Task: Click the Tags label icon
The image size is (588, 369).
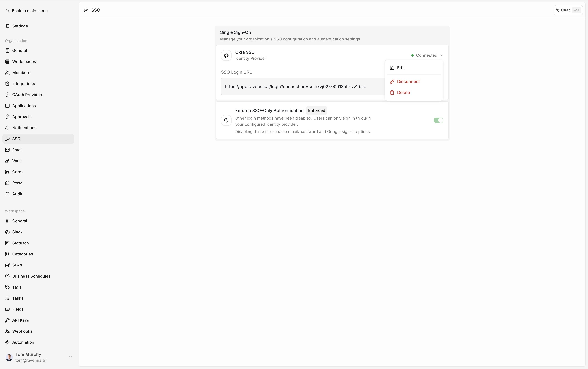Action: pos(7,287)
